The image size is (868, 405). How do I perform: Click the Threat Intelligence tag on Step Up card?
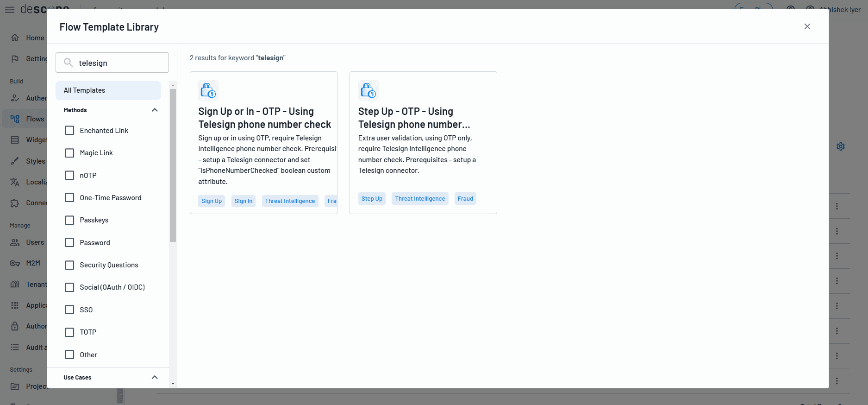[x=420, y=199]
